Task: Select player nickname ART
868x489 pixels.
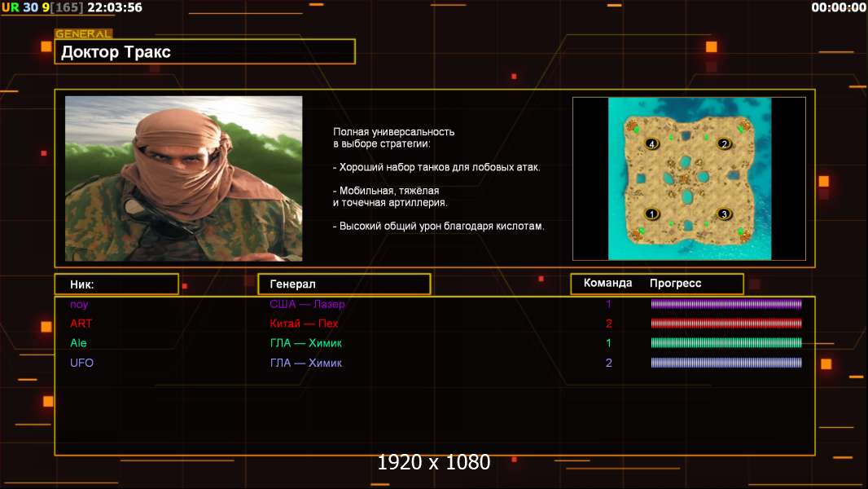Action: coord(81,324)
